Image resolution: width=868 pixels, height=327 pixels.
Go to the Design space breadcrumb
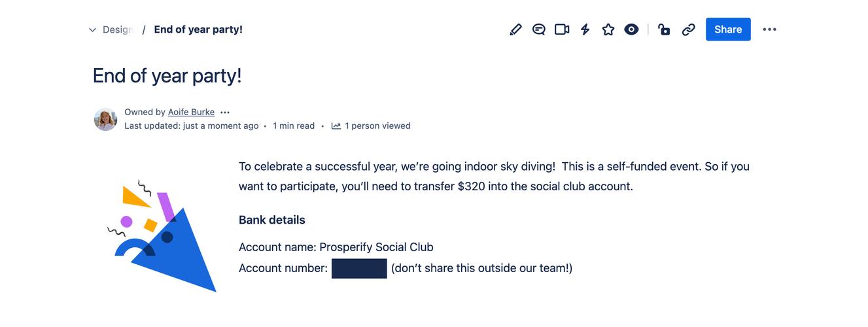coord(117,29)
